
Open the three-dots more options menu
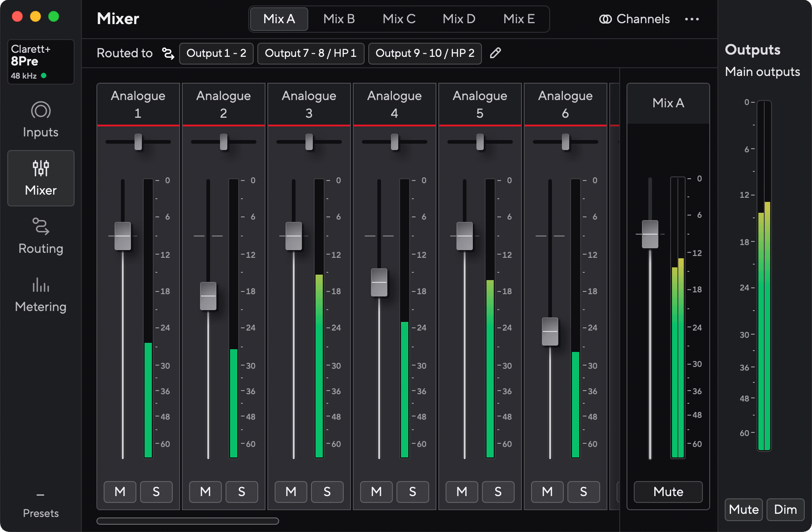tap(692, 19)
